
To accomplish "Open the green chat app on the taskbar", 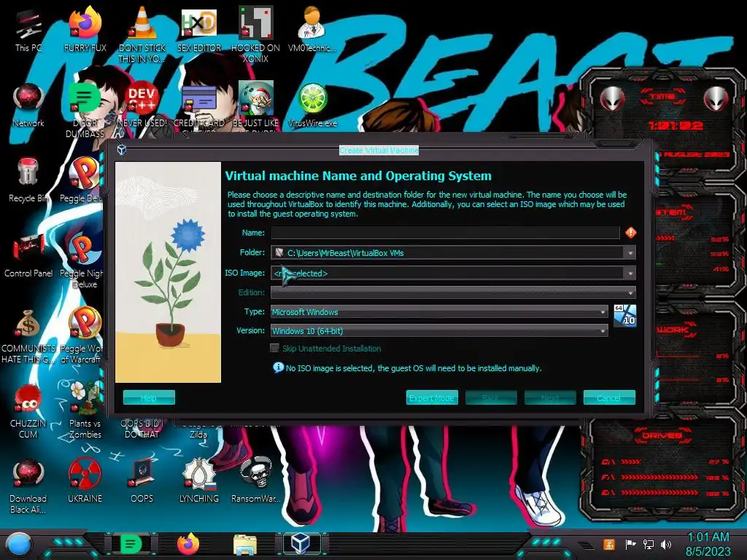I will coord(131,544).
